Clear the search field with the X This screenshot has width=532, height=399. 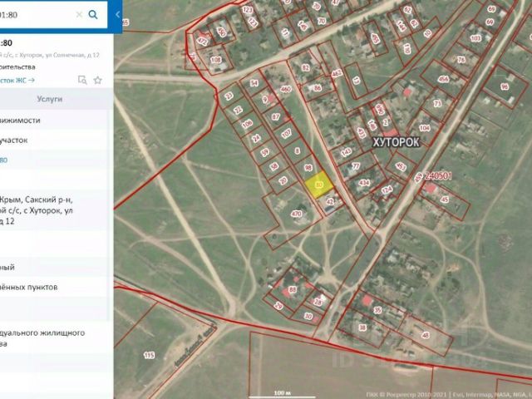[x=79, y=15]
